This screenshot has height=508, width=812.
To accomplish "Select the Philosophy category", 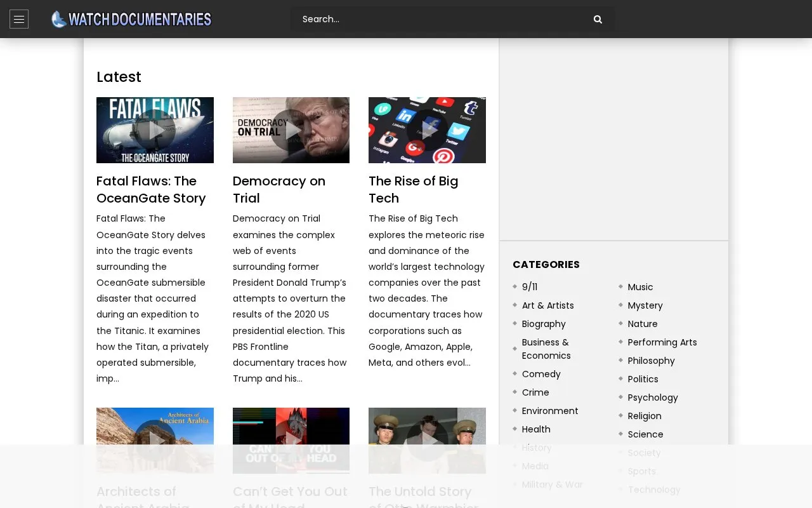I will click(652, 361).
